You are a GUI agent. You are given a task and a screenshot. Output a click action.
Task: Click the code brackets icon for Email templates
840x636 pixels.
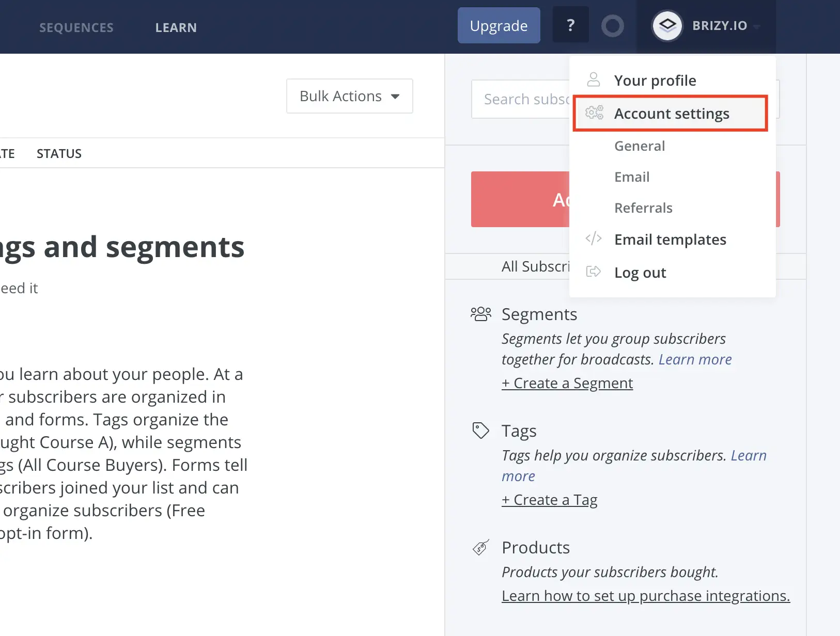[594, 239]
